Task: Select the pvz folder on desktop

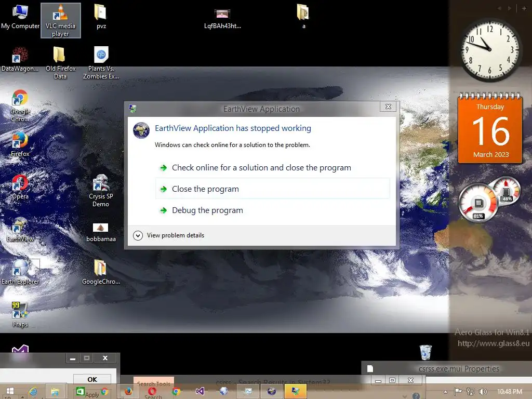Action: click(101, 17)
